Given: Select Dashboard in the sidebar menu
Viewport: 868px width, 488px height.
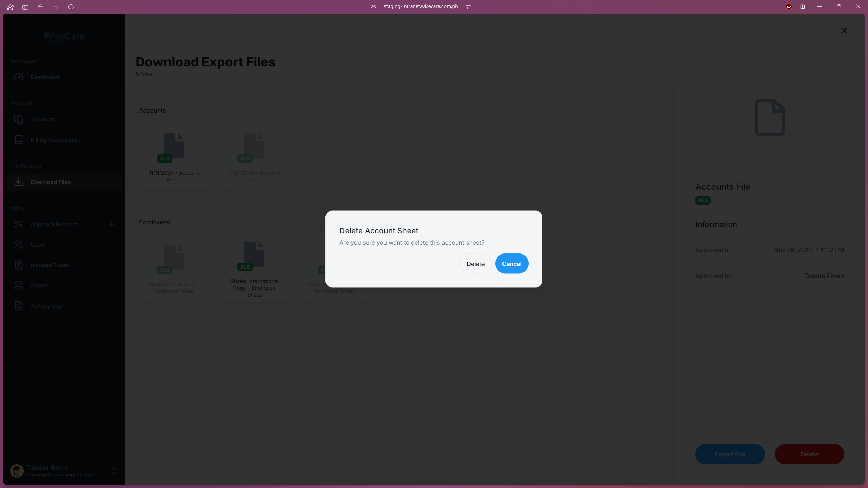Looking at the screenshot, I should click(44, 77).
